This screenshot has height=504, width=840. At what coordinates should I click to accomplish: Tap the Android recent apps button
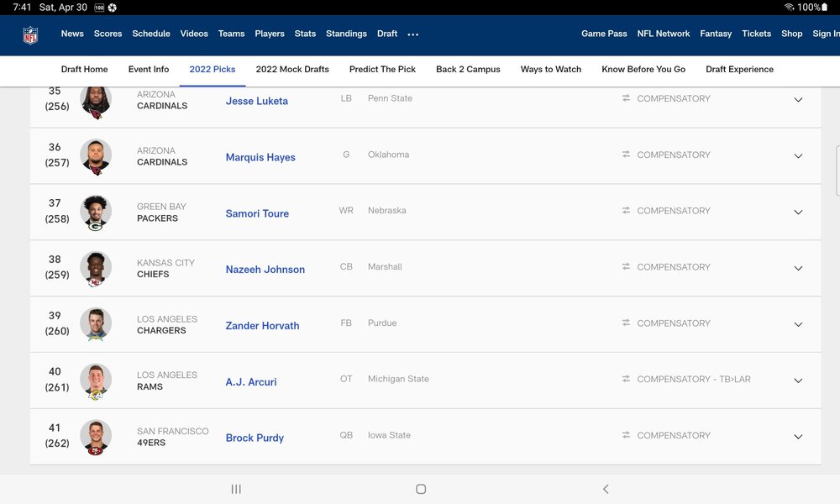tap(236, 489)
